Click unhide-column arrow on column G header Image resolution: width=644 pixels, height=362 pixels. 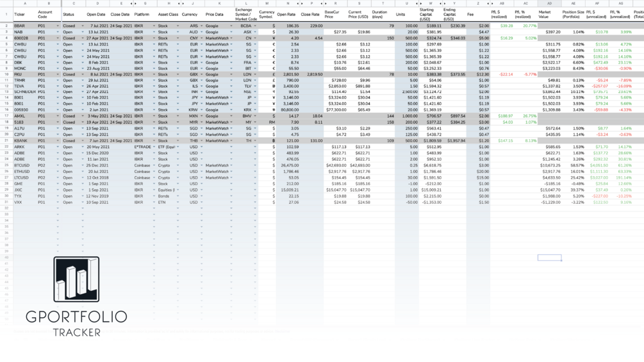point(136,3)
